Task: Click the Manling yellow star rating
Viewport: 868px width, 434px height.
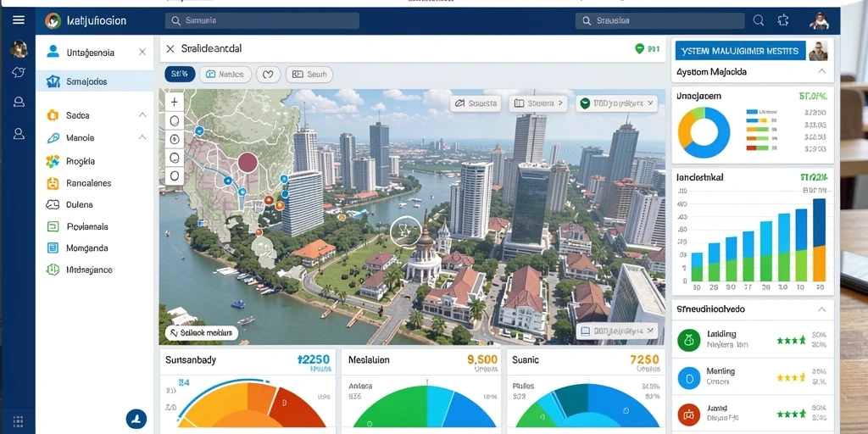Action: (791, 378)
